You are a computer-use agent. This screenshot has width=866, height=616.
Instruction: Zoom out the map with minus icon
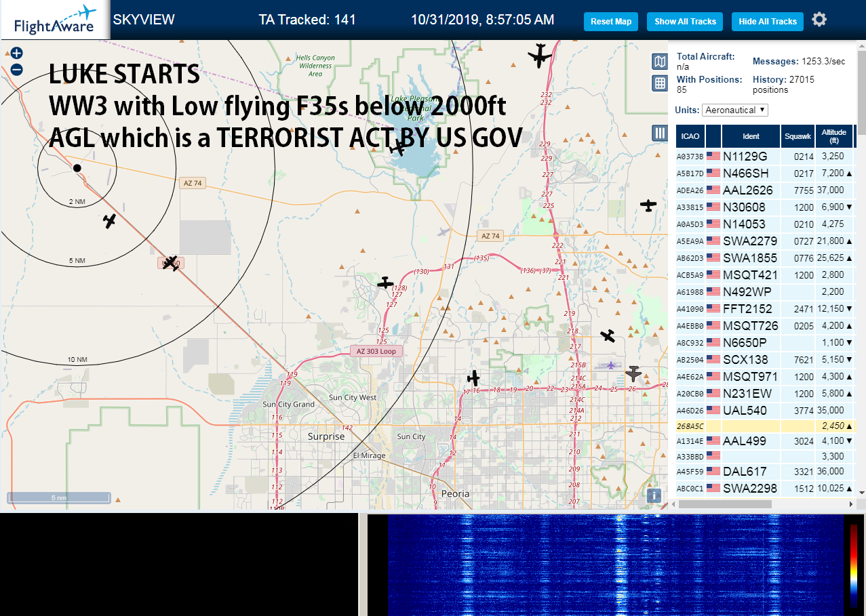coord(17,69)
